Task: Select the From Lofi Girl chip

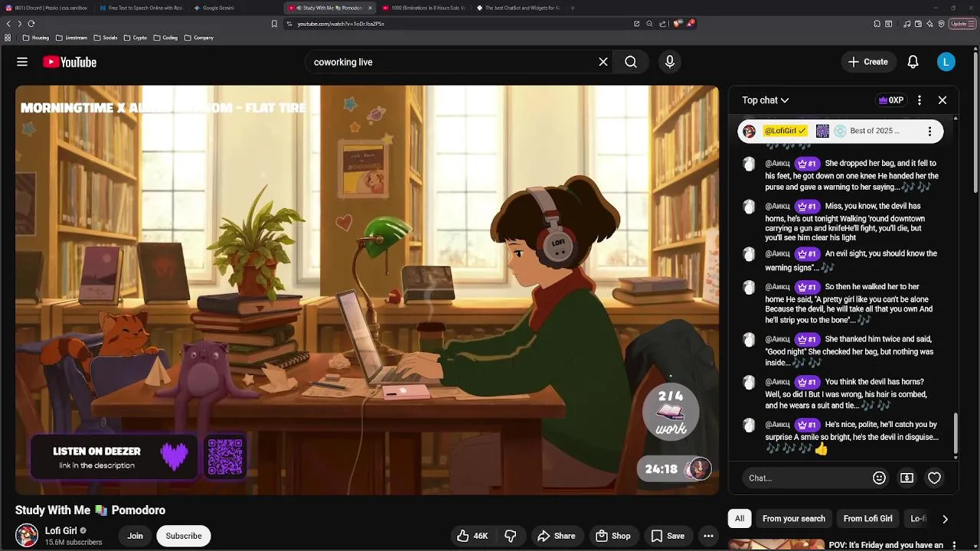Action: pos(867,519)
